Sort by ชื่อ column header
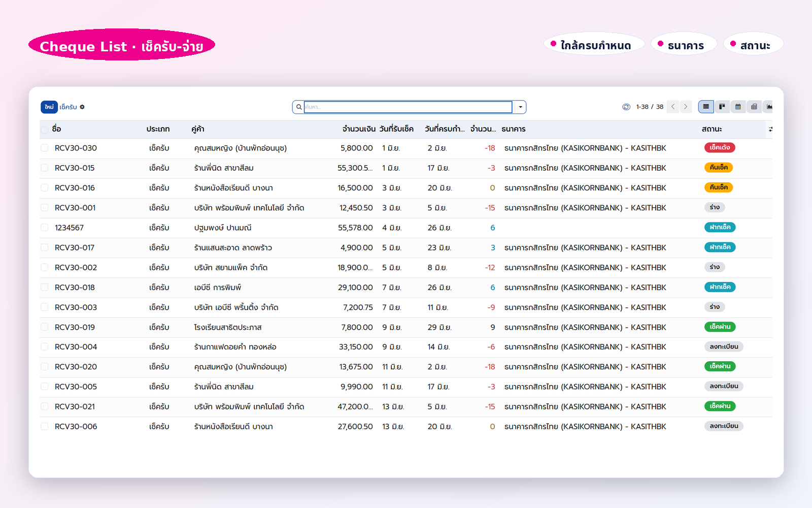 tap(56, 129)
